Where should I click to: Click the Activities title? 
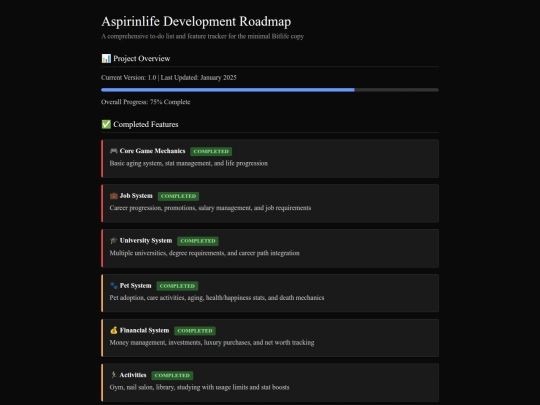pyautogui.click(x=133, y=375)
